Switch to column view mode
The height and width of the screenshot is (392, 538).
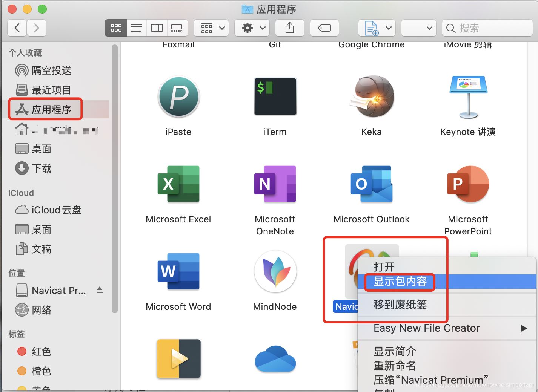point(157,28)
